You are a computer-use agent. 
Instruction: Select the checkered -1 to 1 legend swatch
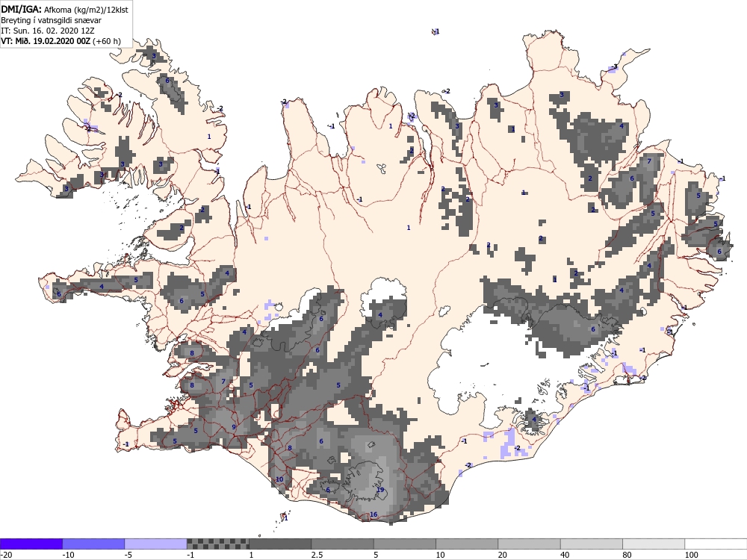click(217, 544)
